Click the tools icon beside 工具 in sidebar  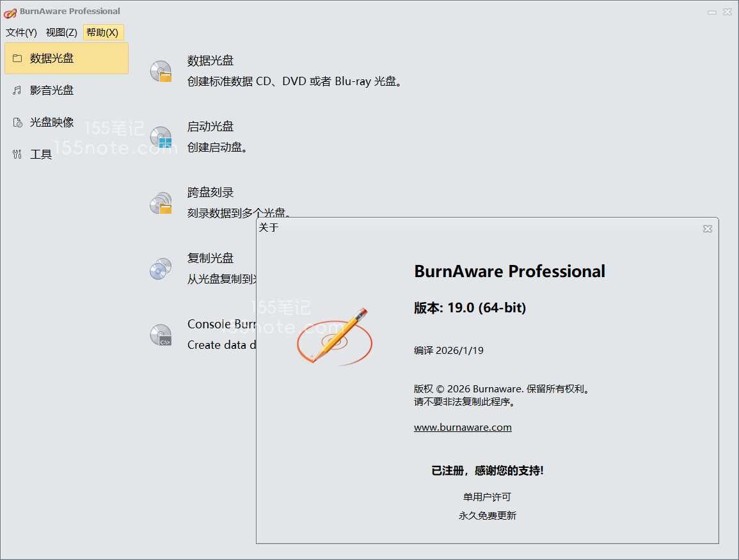click(x=17, y=154)
